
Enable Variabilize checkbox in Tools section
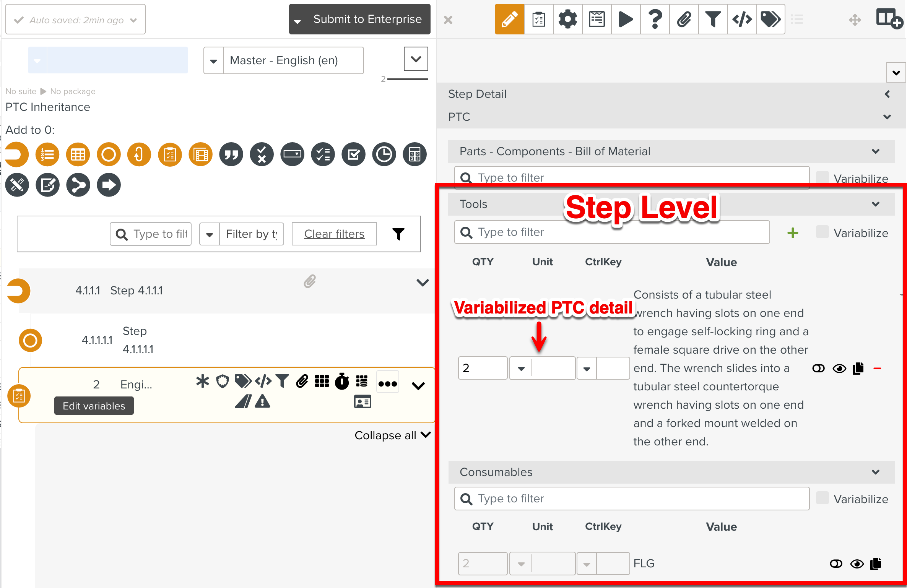tap(822, 232)
